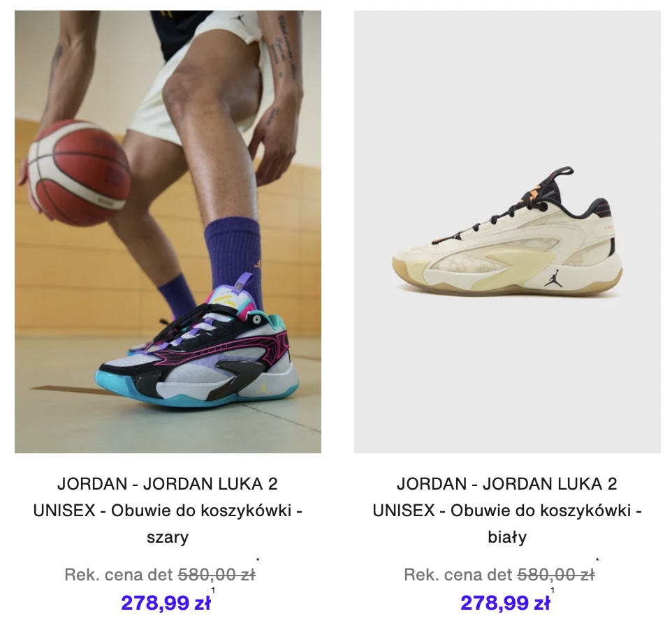Click the asterisk footnote beside the grey shoe's old price

point(258,560)
